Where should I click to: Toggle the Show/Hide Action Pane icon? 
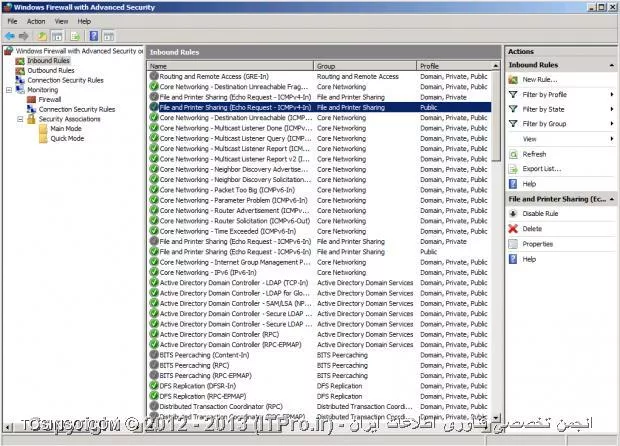(109, 36)
